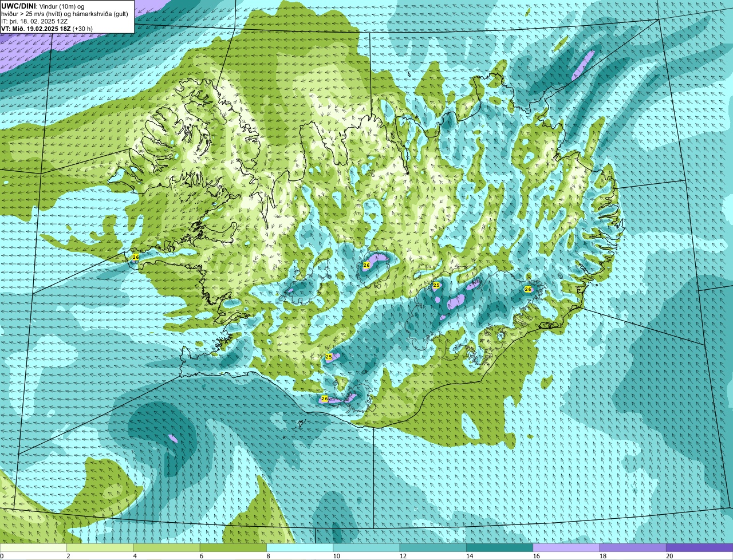The height and width of the screenshot is (560, 733).
Task: Click the legend scale value "8"
Action: coord(267,556)
